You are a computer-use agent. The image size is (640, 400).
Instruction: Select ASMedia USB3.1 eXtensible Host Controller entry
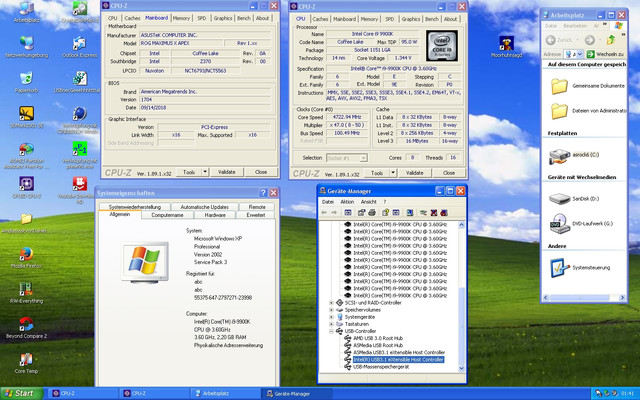coord(399,352)
